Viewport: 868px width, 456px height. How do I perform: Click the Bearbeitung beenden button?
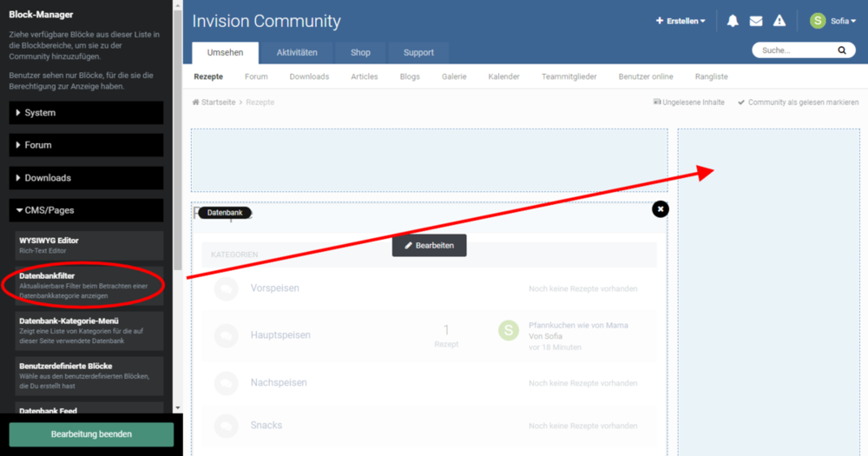pos(91,434)
